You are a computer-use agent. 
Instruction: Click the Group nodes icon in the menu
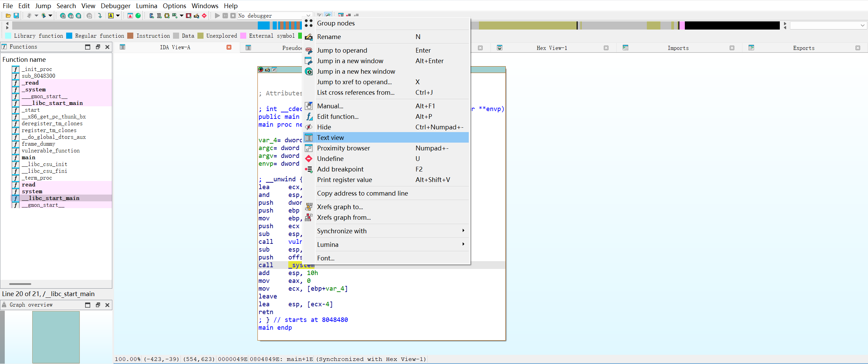309,23
